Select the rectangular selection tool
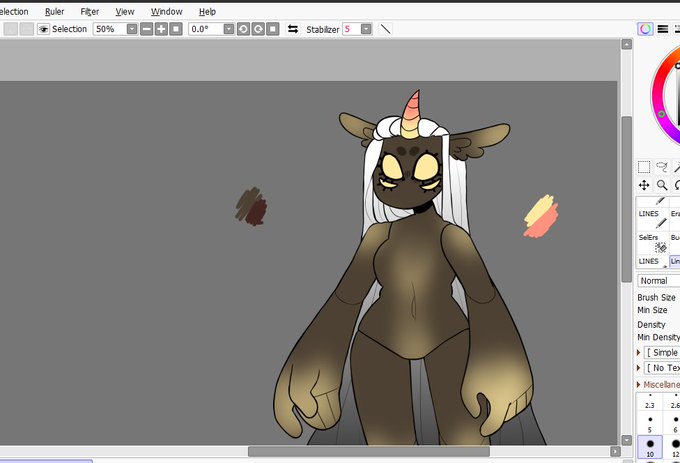The height and width of the screenshot is (463, 680). point(644,167)
